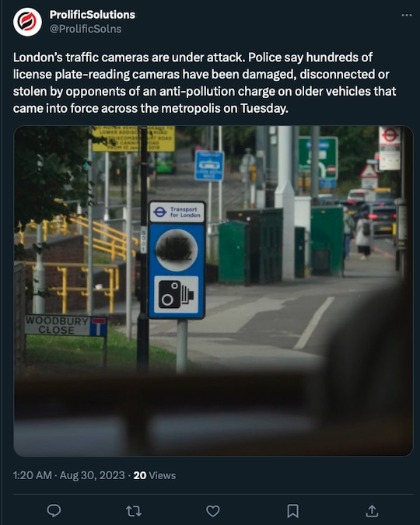
Task: Open the reply speech-bubble icon
Action: 54,511
